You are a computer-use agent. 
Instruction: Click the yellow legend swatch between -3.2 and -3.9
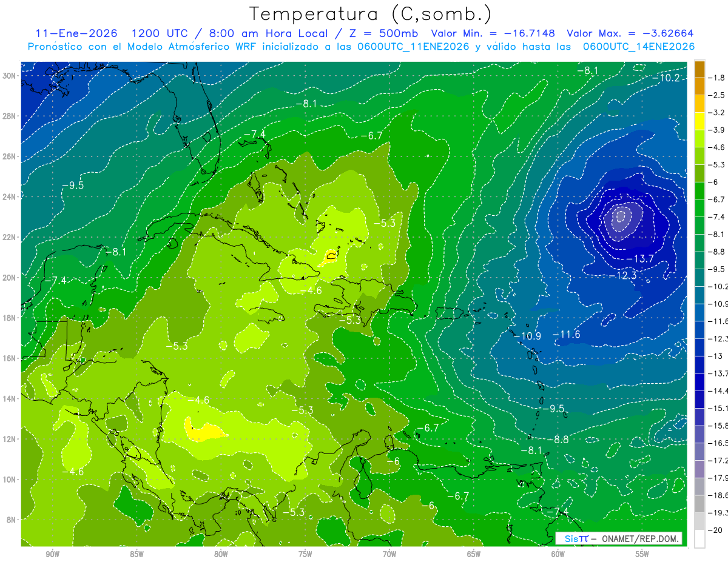(x=699, y=121)
